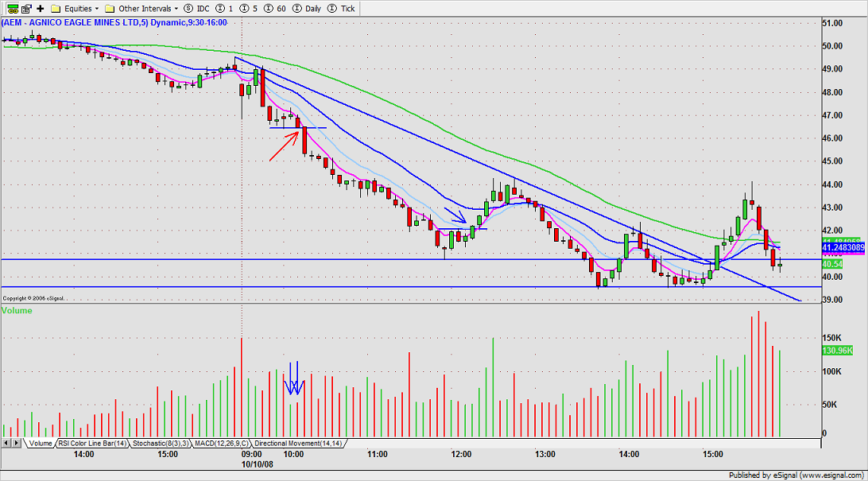Switch to the Tick interval
Screen dimensions: 868x481
[x=342, y=8]
